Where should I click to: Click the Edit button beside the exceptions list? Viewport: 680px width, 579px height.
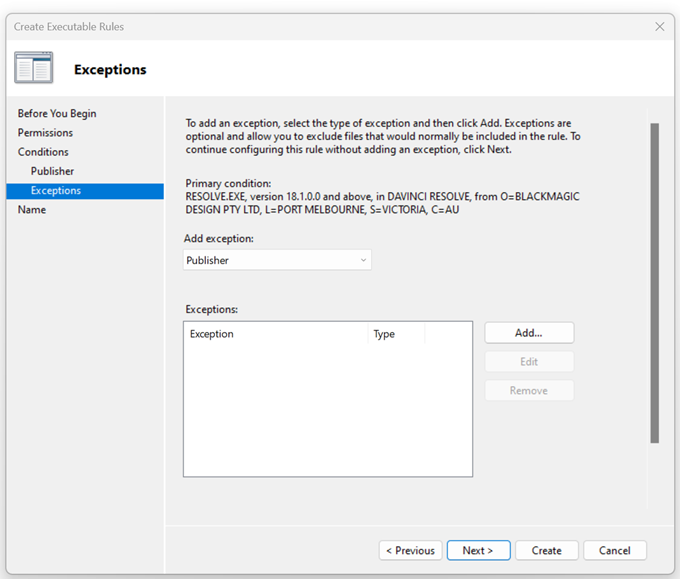529,362
